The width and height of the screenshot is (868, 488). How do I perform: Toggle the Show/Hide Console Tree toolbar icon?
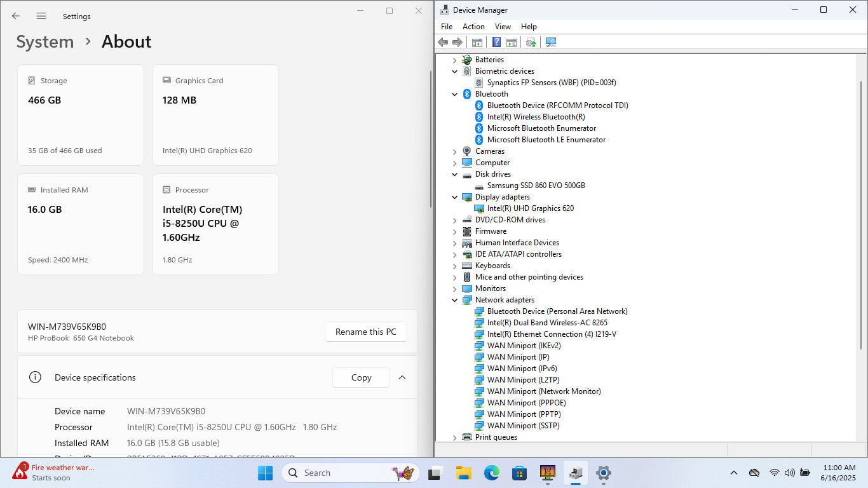coord(477,42)
